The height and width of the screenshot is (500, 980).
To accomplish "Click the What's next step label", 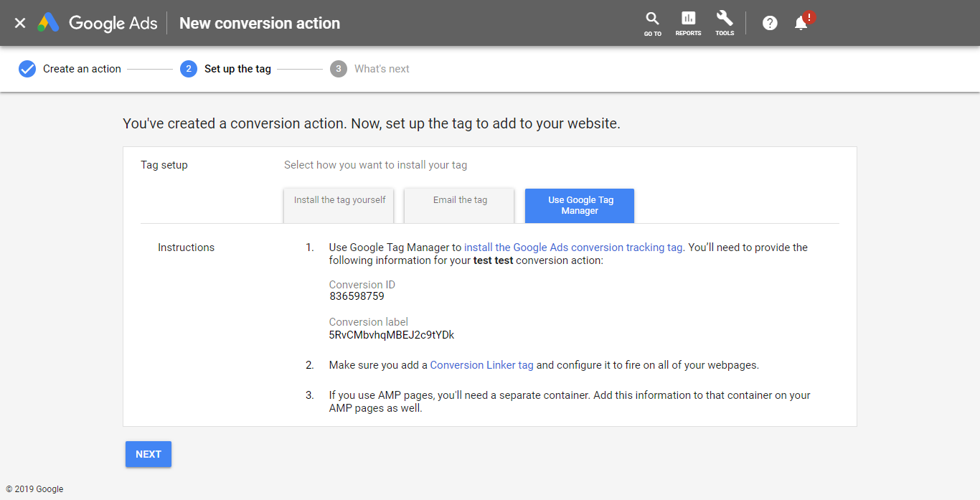I will click(x=382, y=69).
